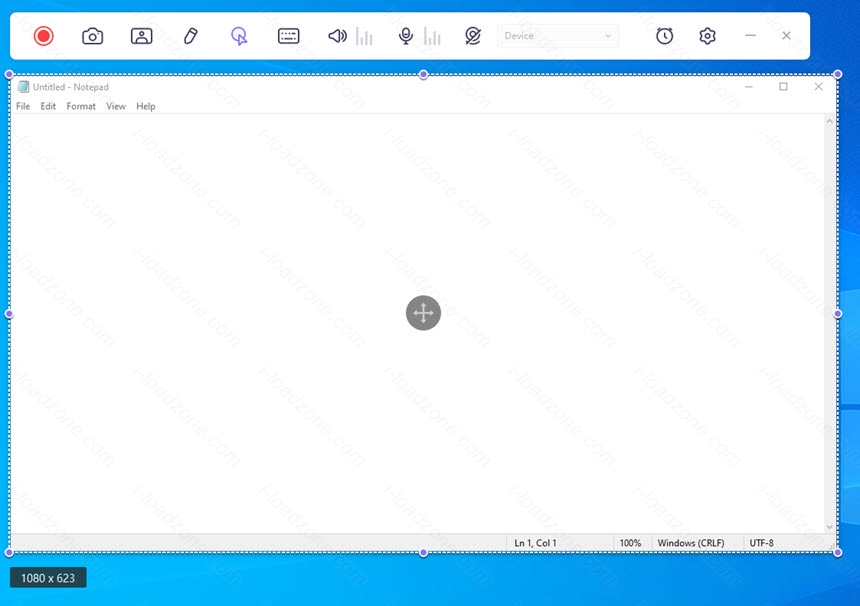The width and height of the screenshot is (860, 606).
Task: Click the top-left selection corner handle
Action: pyautogui.click(x=9, y=75)
